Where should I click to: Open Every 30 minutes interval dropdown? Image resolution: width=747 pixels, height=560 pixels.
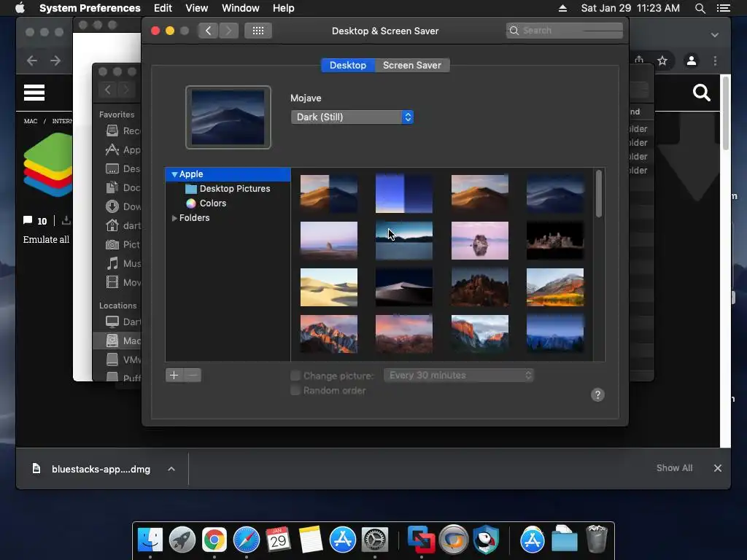click(459, 376)
